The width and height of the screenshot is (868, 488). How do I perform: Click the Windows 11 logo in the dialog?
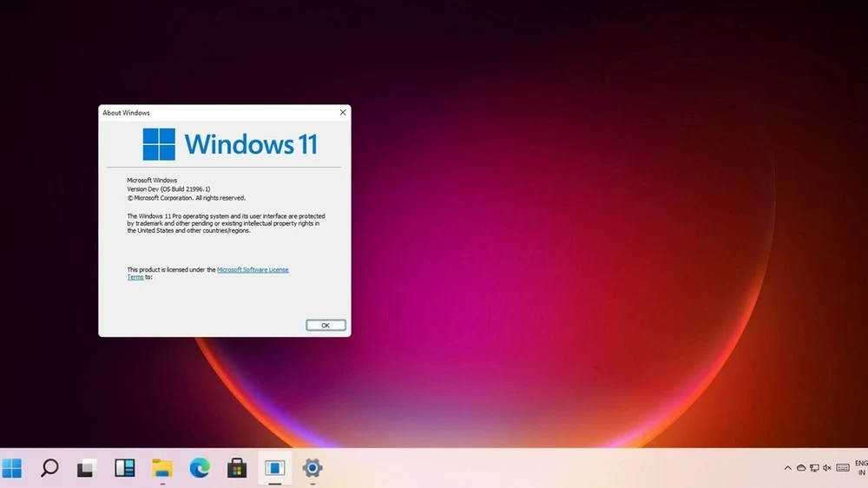coord(230,144)
